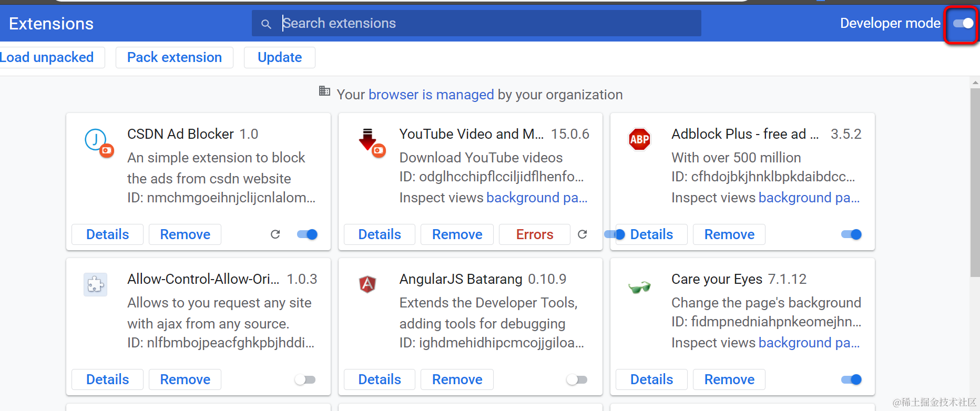Click the Extensions page title

click(x=51, y=24)
